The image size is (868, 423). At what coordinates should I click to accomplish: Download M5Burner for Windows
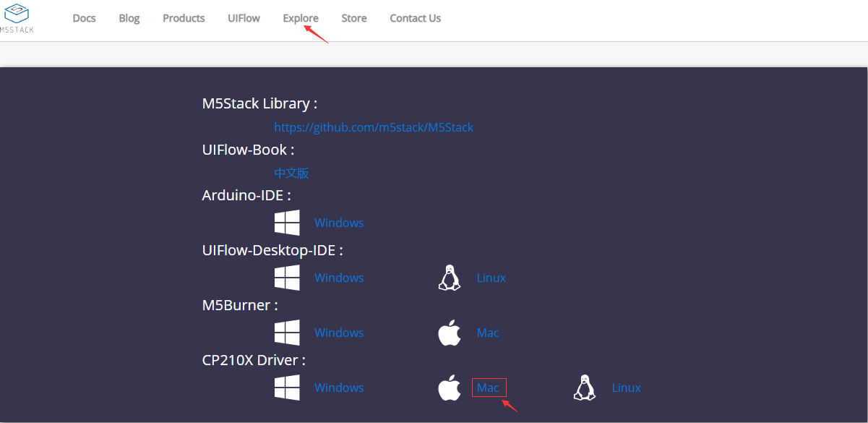click(x=339, y=333)
